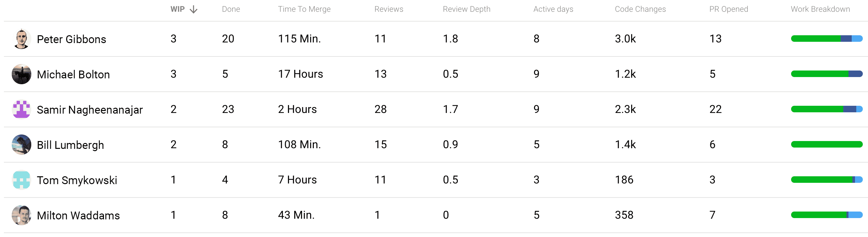Sort the table by WIP column
This screenshot has width=868, height=237.
[178, 9]
